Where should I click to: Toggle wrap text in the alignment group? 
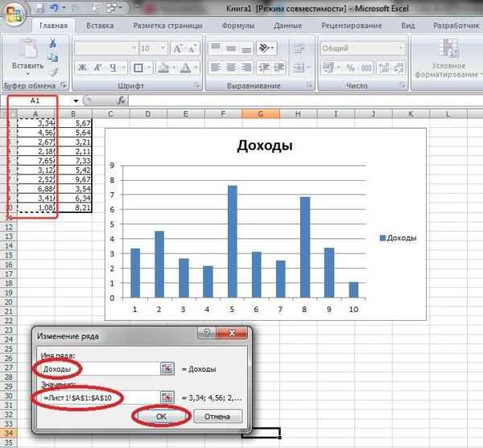[x=298, y=48]
